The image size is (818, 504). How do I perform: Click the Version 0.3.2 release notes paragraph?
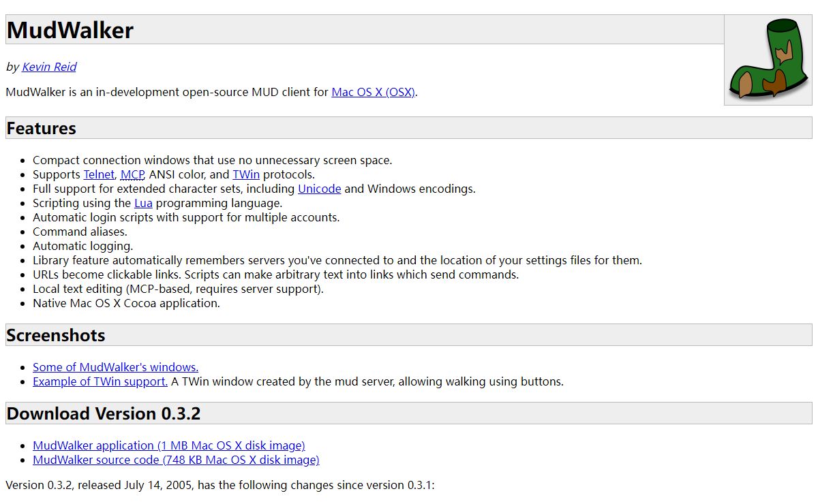[x=219, y=486]
